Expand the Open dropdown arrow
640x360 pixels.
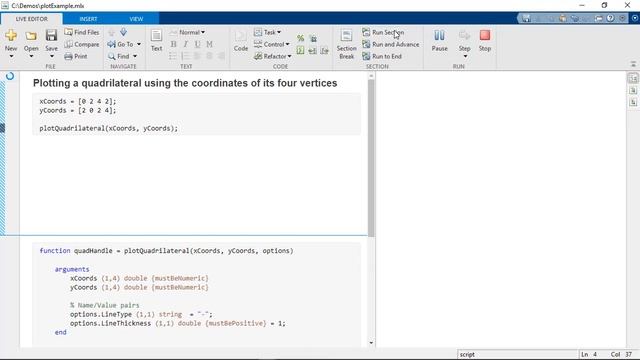pyautogui.click(x=31, y=56)
